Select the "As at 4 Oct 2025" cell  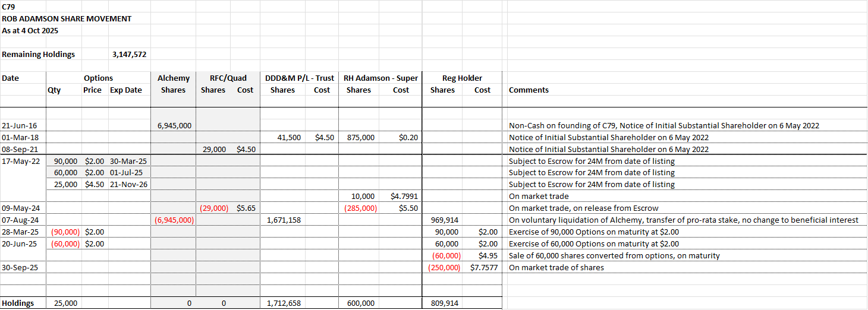[x=30, y=30]
